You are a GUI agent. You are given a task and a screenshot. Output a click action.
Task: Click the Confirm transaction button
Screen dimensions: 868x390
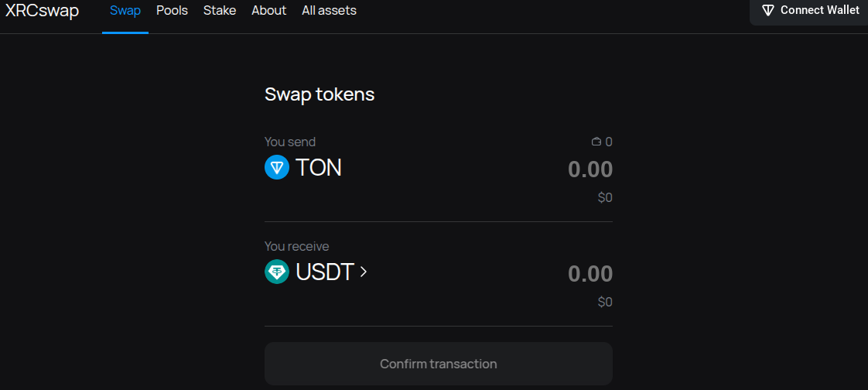tap(439, 364)
